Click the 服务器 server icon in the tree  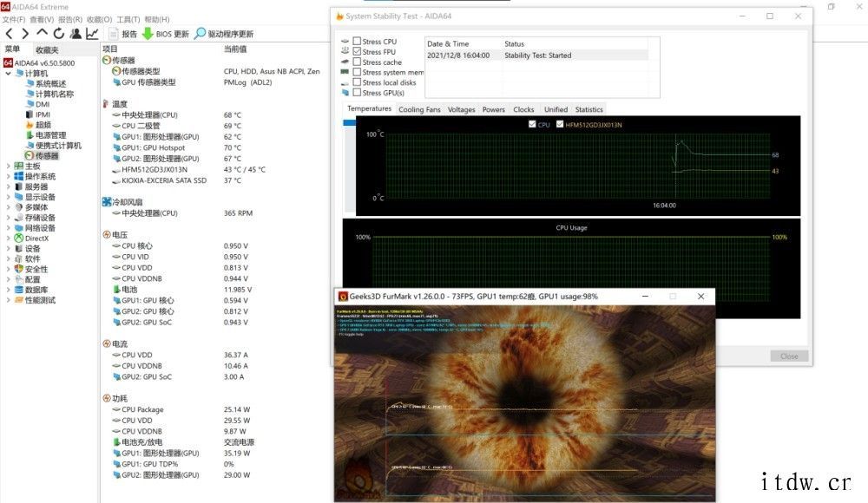[x=19, y=186]
